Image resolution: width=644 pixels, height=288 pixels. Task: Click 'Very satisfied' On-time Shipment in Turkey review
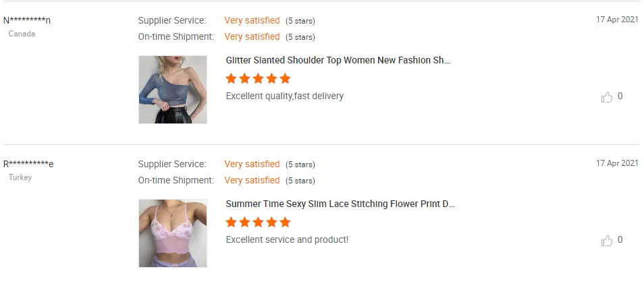252,181
